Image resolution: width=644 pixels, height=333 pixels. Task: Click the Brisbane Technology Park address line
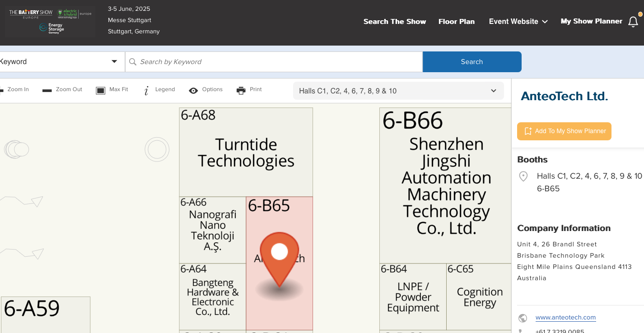pyautogui.click(x=560, y=256)
